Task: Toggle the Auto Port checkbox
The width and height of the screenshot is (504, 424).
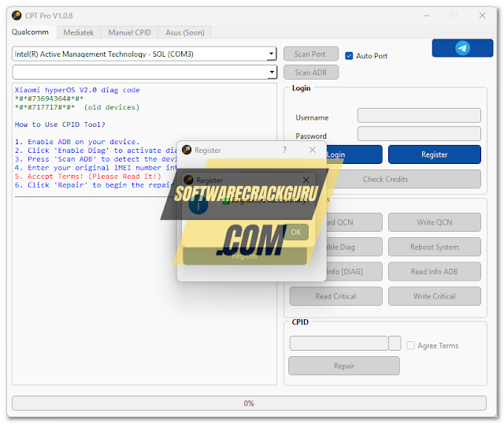Action: coord(349,56)
